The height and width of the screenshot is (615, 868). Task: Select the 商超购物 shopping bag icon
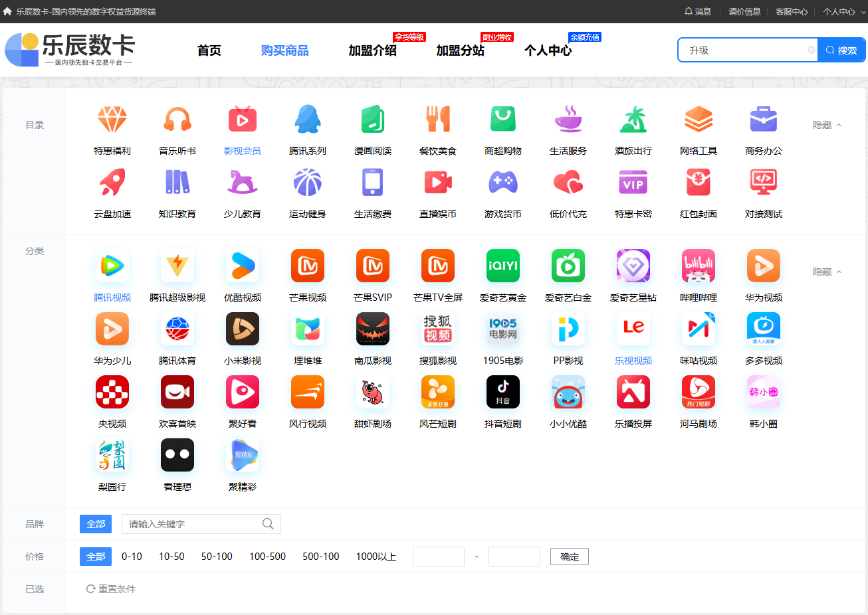pos(503,120)
